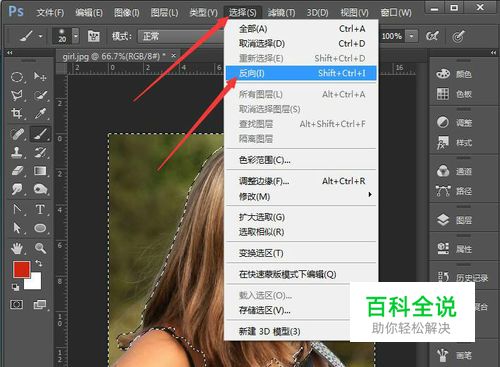Open the brush size 20 preset dropdown
Viewport: 500px width, 367px height.
[x=76, y=36]
